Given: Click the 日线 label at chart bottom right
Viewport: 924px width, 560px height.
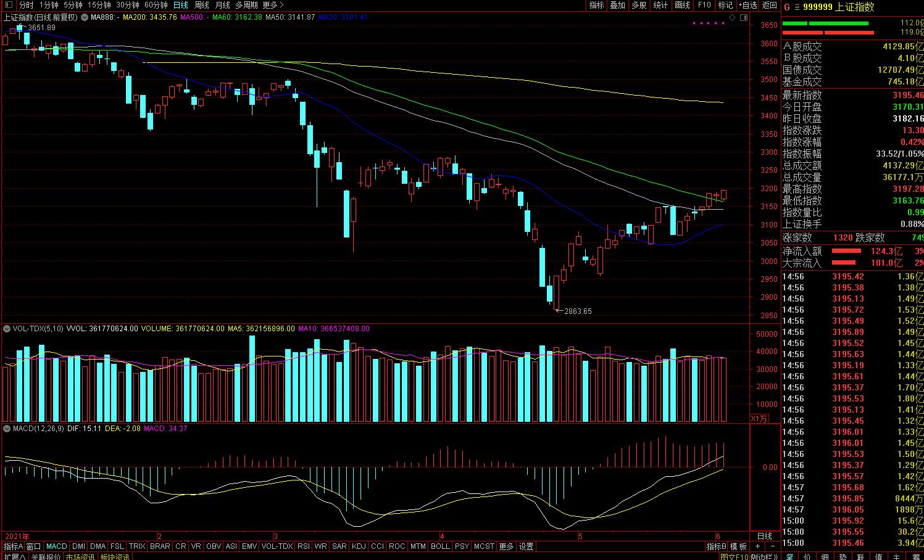Looking at the screenshot, I should click(764, 537).
